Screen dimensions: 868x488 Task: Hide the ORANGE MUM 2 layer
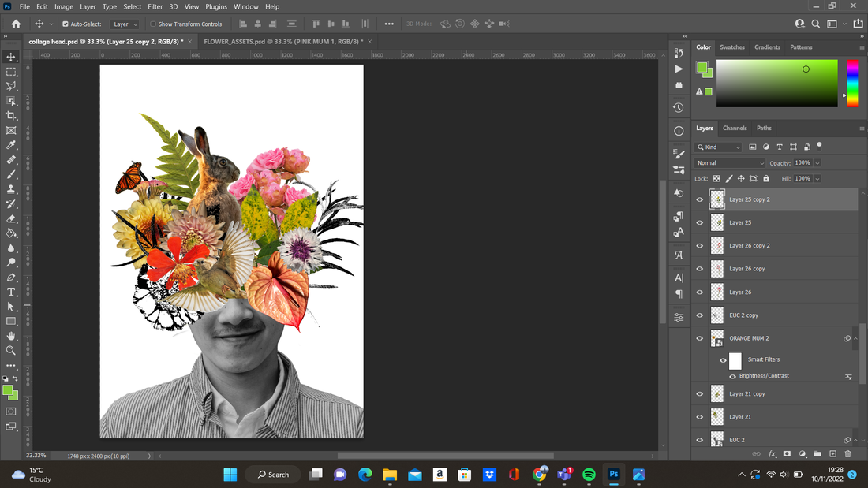tap(700, 338)
